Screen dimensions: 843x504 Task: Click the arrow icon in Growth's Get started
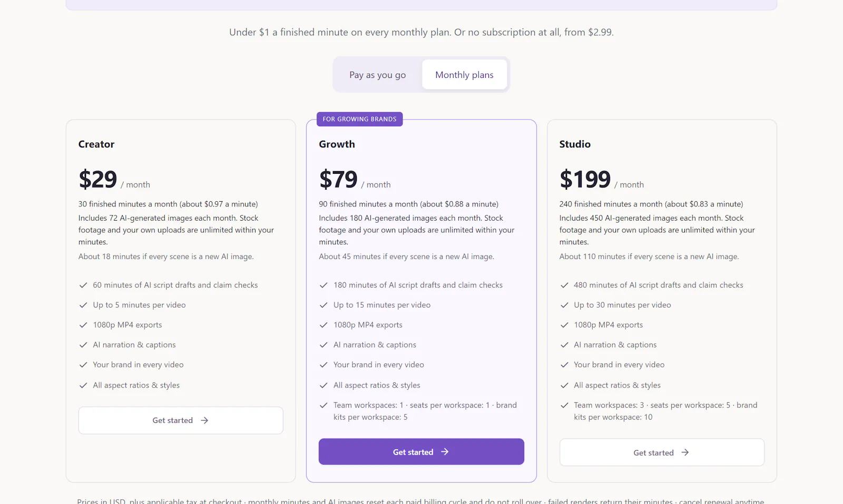pyautogui.click(x=445, y=452)
